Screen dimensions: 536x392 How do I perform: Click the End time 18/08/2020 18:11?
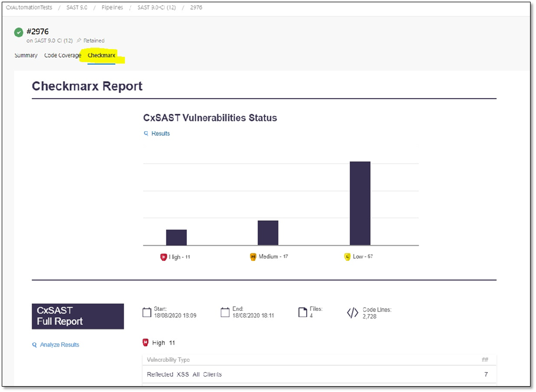click(253, 315)
